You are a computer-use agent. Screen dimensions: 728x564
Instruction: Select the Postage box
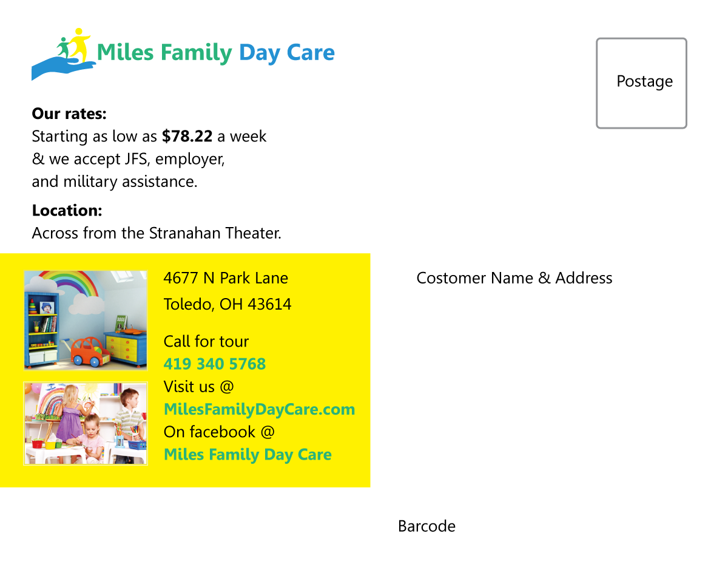[641, 83]
